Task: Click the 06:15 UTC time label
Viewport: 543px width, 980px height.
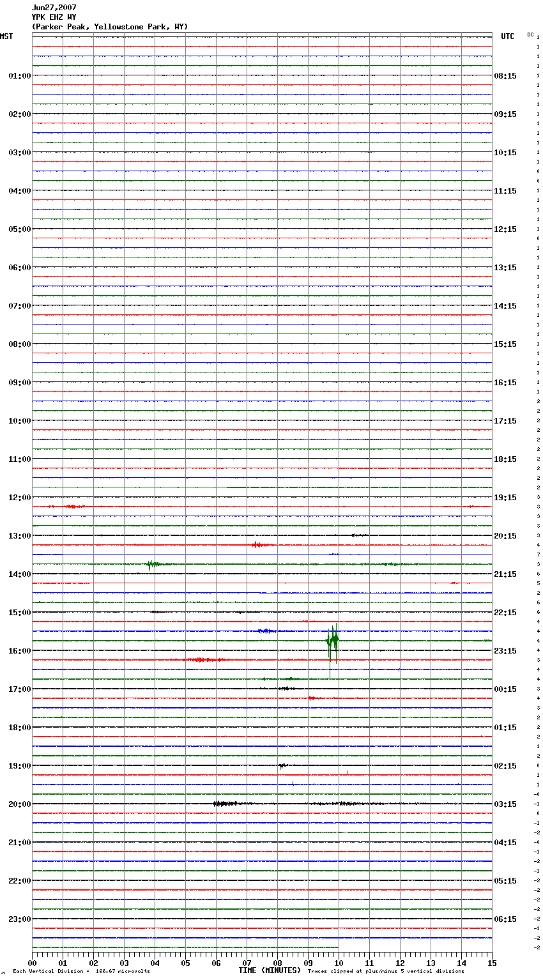Action: pos(505,919)
